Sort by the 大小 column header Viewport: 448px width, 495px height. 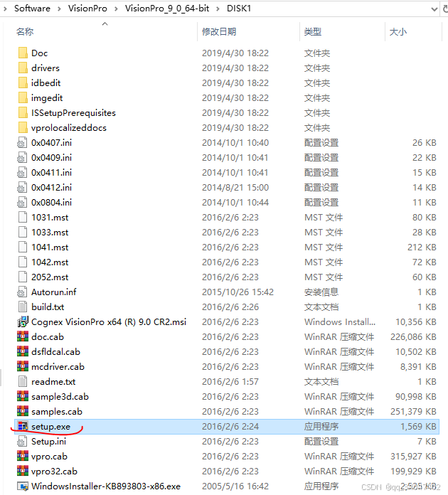pos(398,31)
